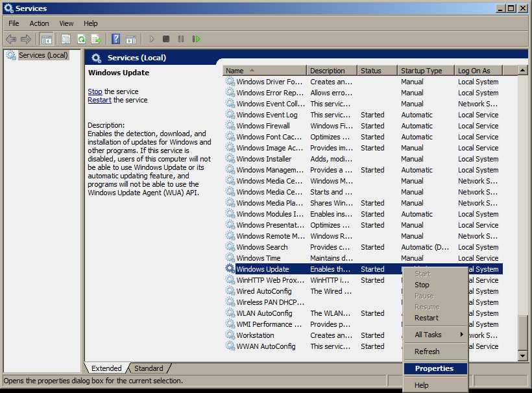The height and width of the screenshot is (393, 532).
Task: Click Services gear icon in title bar
Action: [8, 8]
